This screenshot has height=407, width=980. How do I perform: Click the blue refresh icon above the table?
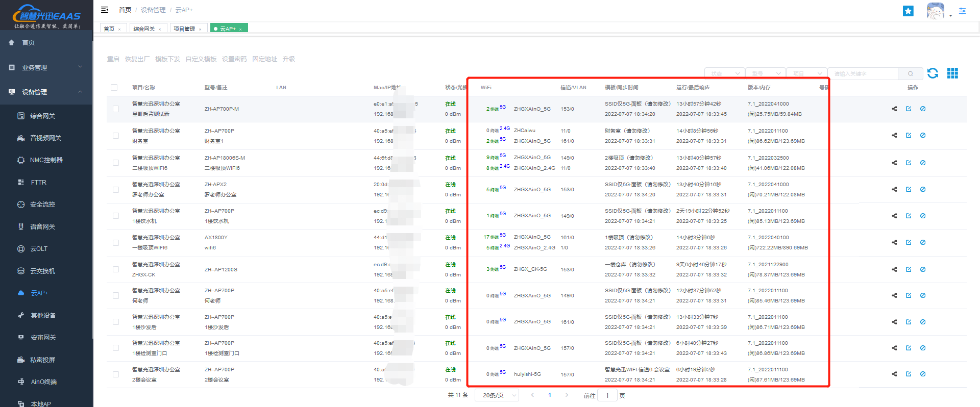coord(933,73)
